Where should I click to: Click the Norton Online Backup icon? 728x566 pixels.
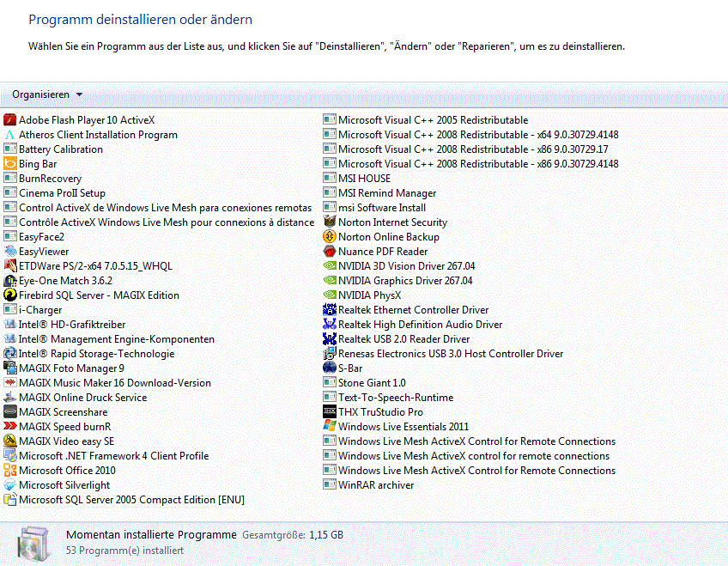click(329, 237)
